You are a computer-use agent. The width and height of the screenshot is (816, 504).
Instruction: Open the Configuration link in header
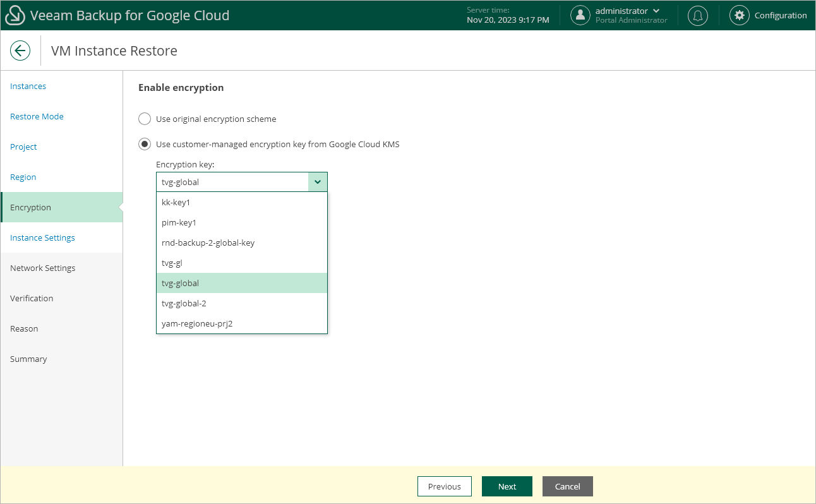[781, 15]
